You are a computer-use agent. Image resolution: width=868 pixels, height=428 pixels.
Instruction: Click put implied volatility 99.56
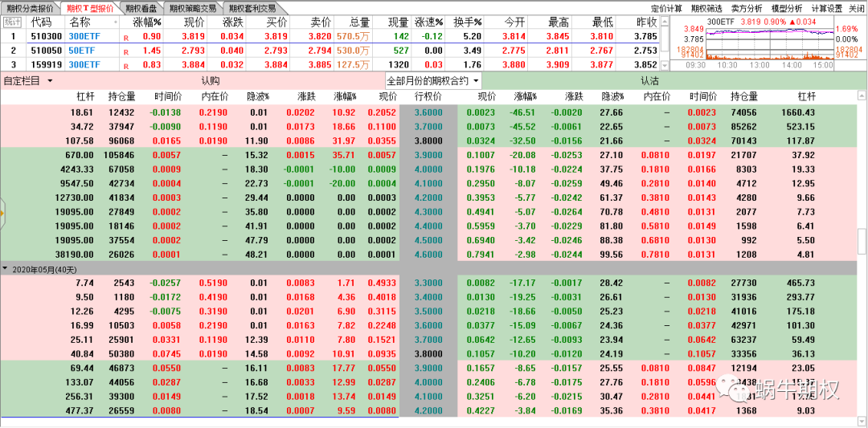(612, 255)
